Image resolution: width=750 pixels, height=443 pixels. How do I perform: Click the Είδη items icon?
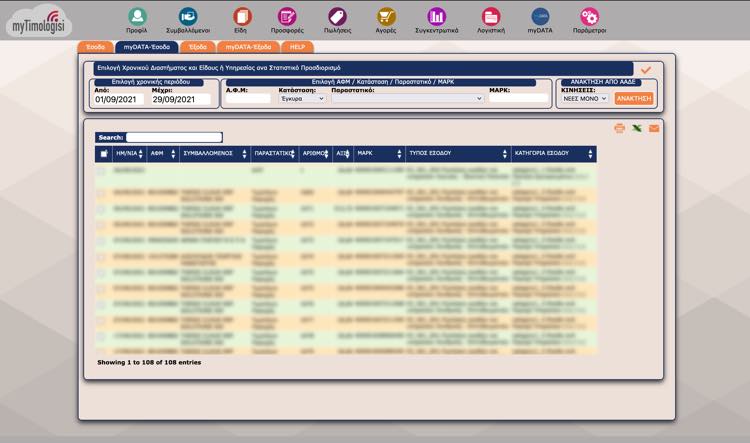(x=241, y=17)
